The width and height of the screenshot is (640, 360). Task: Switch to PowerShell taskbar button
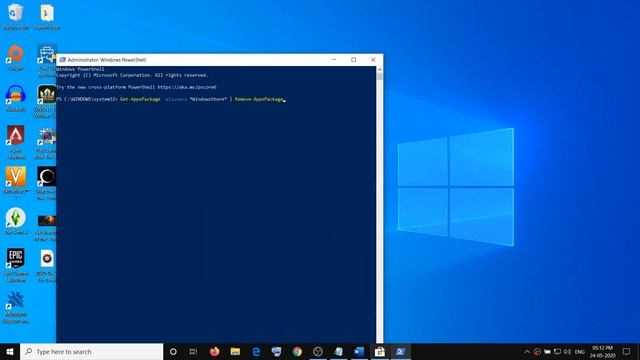(400, 351)
